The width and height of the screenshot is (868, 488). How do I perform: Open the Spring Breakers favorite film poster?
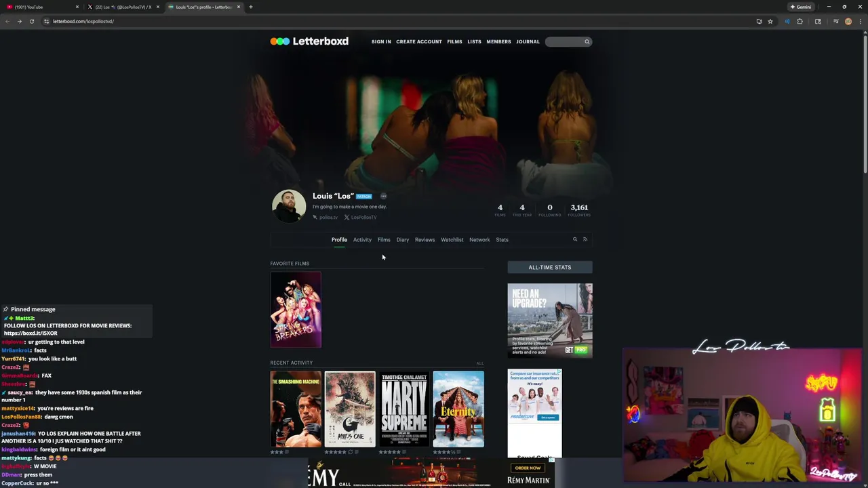point(296,310)
